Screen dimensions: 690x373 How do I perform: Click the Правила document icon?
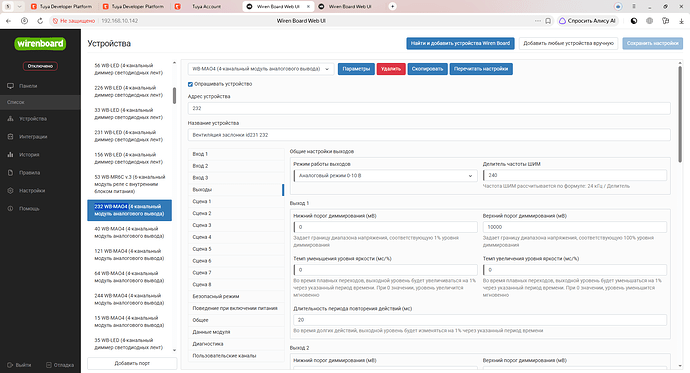[11, 173]
